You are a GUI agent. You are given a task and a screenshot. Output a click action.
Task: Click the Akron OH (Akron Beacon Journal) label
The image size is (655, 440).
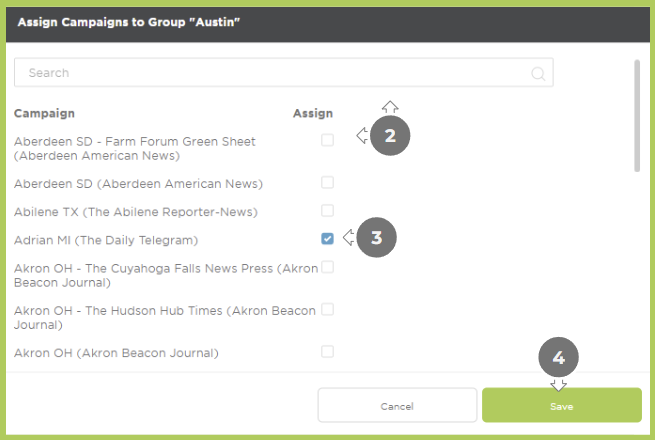click(116, 353)
